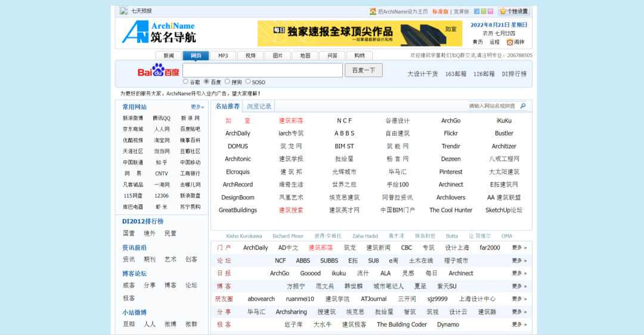Switch to the 图片 search tab
Image resolution: width=644 pixels, height=335 pixels.
click(x=278, y=56)
